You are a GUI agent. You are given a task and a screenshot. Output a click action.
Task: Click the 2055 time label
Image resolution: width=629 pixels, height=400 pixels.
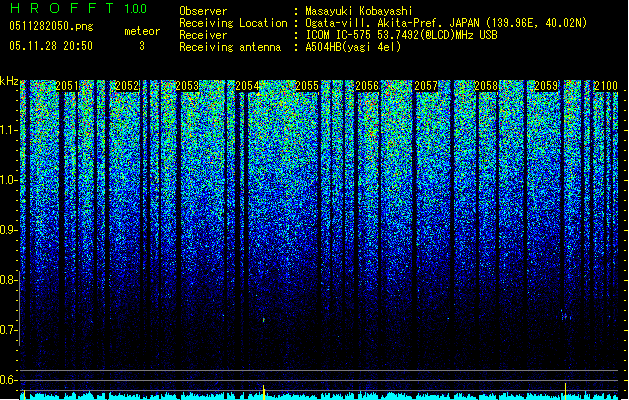tap(307, 86)
